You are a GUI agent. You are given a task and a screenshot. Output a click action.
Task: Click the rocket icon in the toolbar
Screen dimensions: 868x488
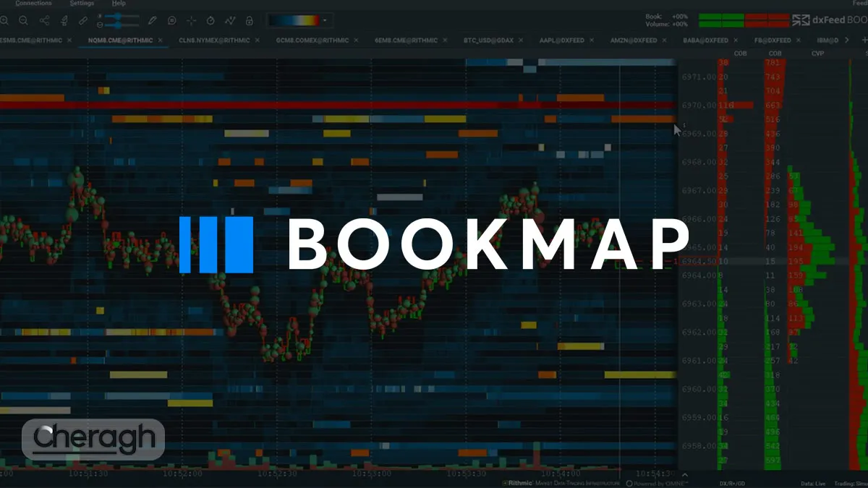(x=64, y=21)
